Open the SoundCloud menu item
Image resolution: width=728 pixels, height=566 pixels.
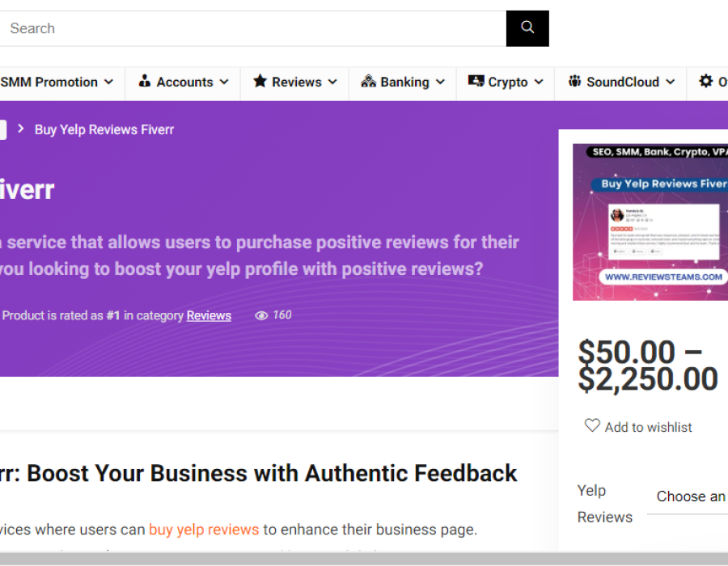point(623,82)
